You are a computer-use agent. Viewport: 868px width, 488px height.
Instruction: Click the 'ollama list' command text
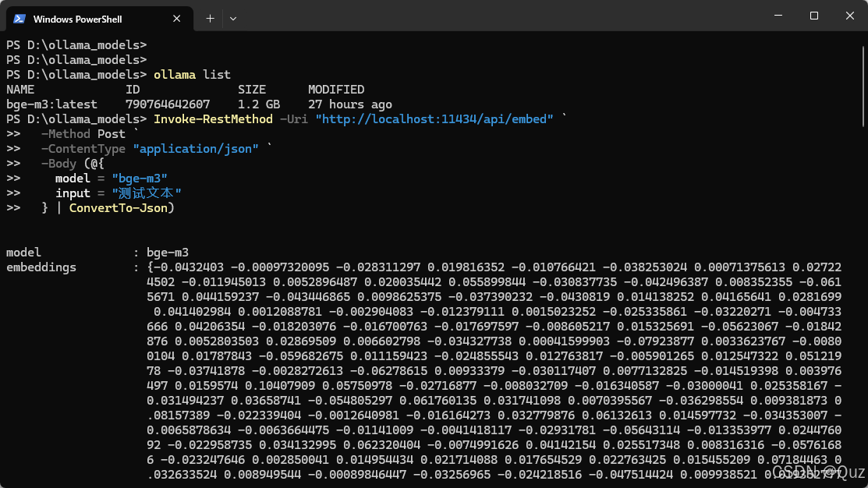(x=192, y=75)
